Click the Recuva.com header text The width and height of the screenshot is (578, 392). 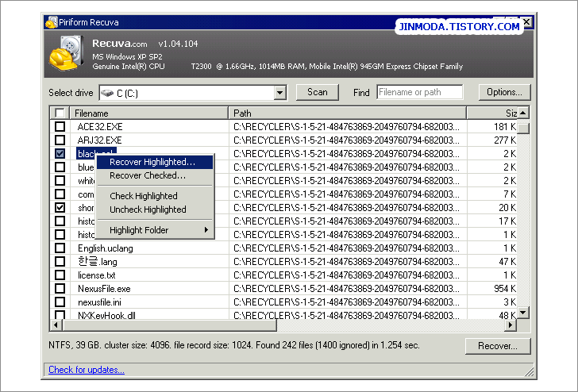pos(119,44)
